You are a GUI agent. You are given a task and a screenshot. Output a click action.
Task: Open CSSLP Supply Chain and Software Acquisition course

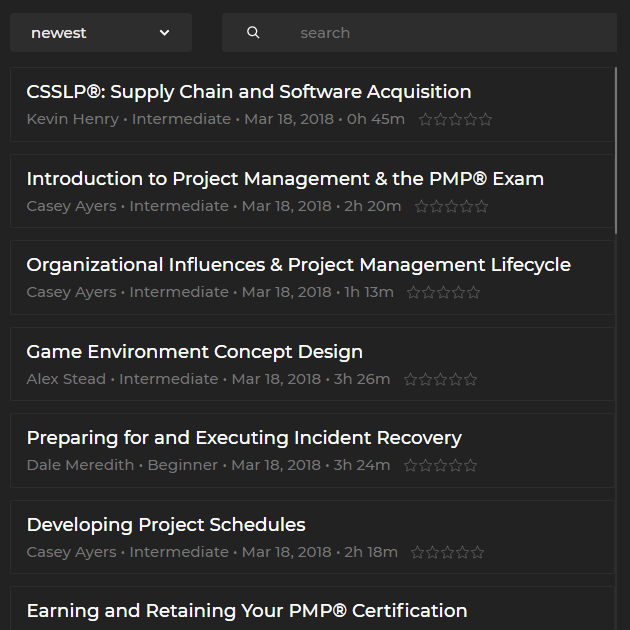coord(249,92)
